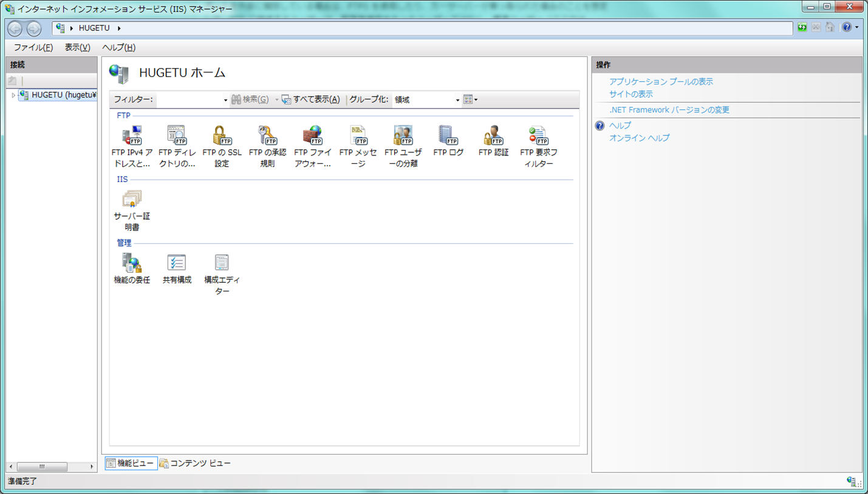The height and width of the screenshot is (494, 868).
Task: Click the IIS group header
Action: click(122, 180)
